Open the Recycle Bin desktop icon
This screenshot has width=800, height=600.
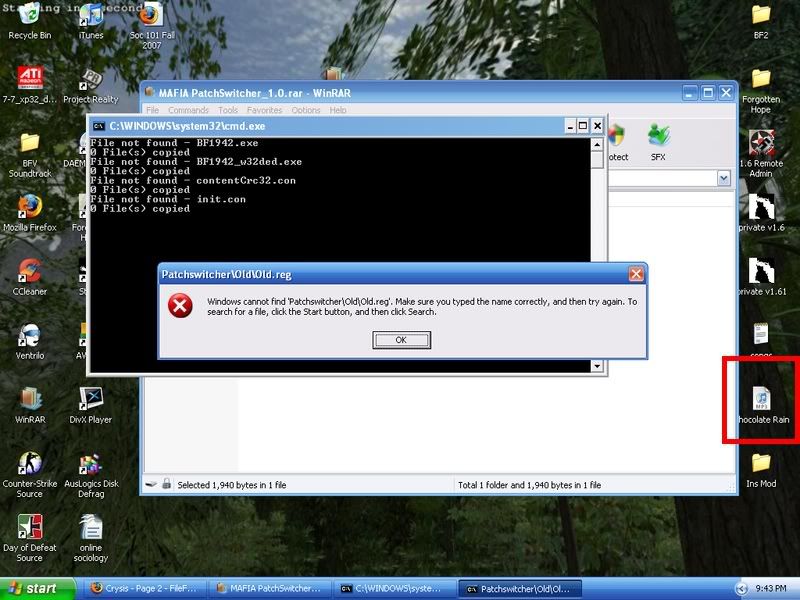30,17
